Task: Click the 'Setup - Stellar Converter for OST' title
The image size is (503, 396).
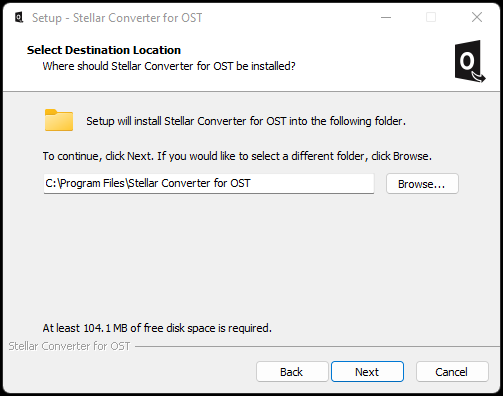Action: pos(117,18)
